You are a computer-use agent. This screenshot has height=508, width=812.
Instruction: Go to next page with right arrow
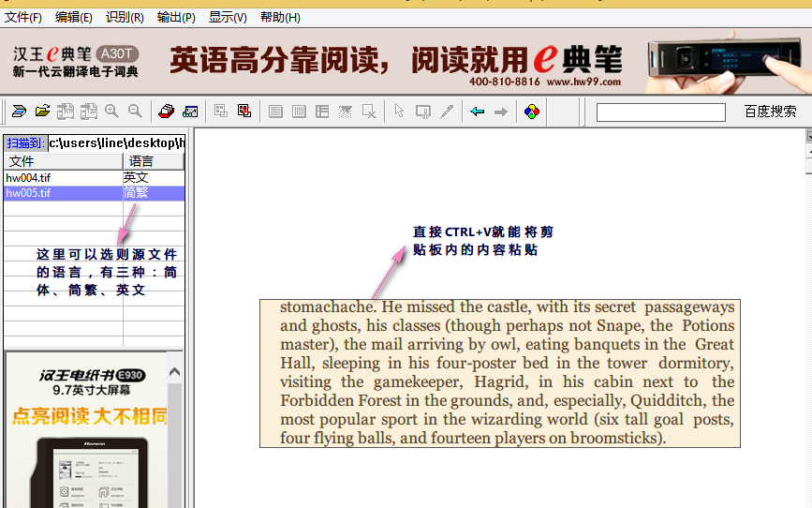[501, 112]
